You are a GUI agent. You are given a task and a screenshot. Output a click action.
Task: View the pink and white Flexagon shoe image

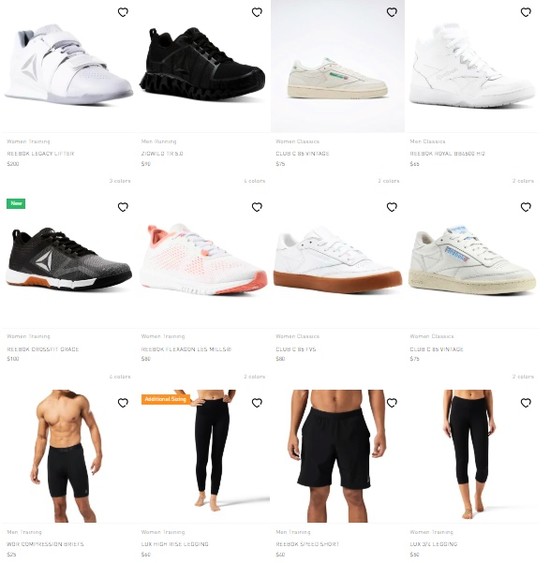point(203,259)
